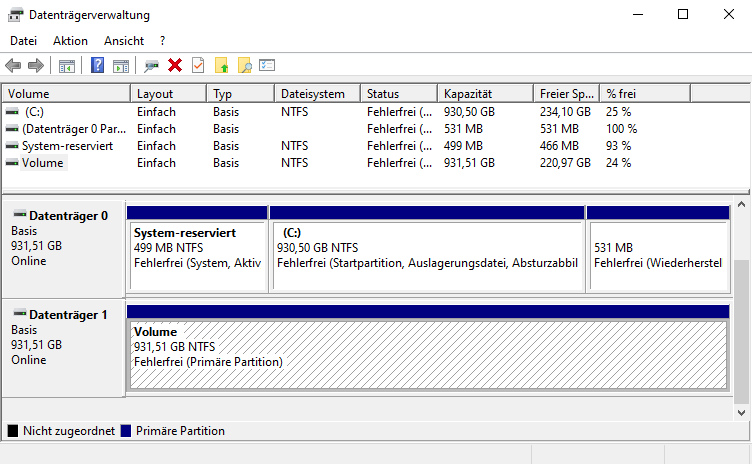Click drive icon beside Volume list row
This screenshot has width=752, height=464.
tap(12, 163)
